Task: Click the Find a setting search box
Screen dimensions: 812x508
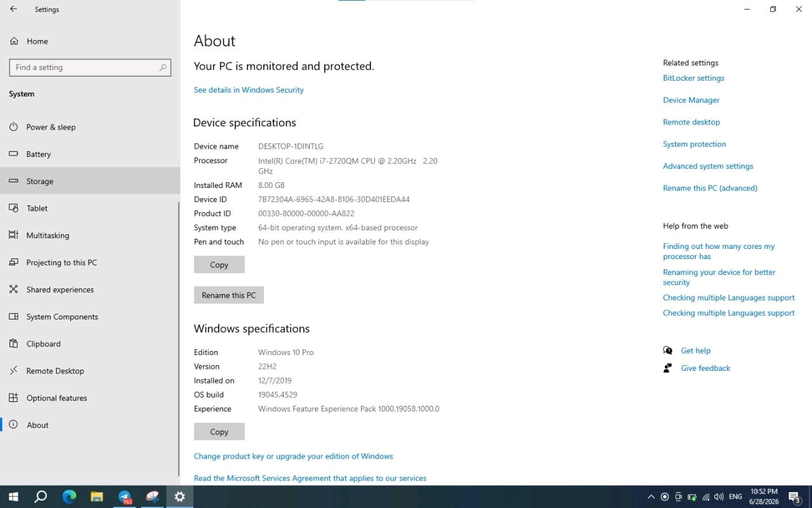Action: coord(90,67)
